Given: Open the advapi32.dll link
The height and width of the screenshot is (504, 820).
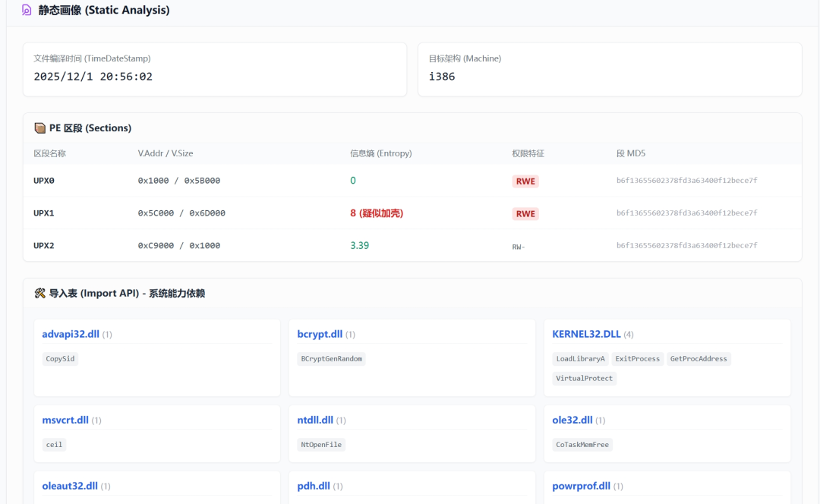Looking at the screenshot, I should (x=71, y=334).
